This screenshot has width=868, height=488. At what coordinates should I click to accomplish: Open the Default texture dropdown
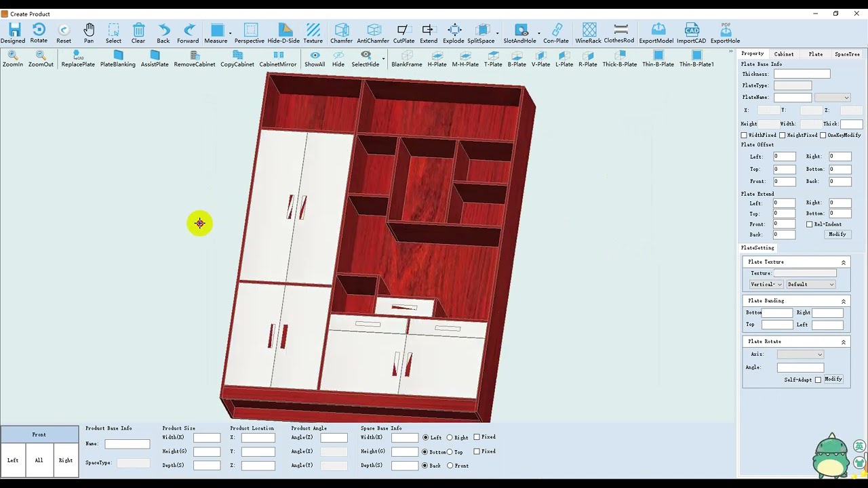811,285
